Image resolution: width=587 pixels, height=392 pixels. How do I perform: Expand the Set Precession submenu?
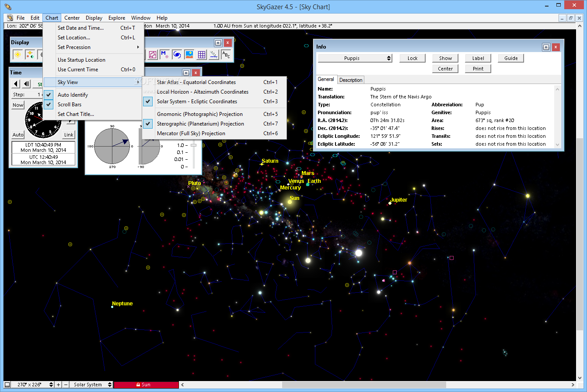click(94, 47)
